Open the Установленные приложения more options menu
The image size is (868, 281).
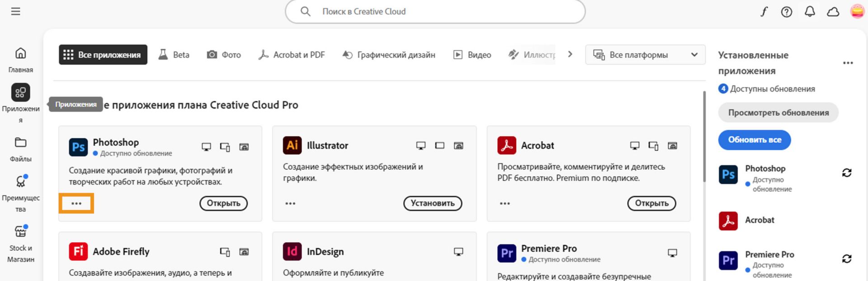point(848,63)
